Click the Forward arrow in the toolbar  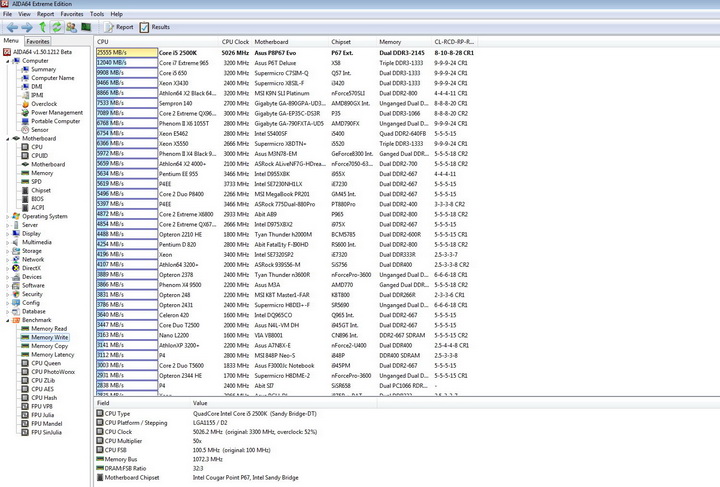(x=27, y=27)
